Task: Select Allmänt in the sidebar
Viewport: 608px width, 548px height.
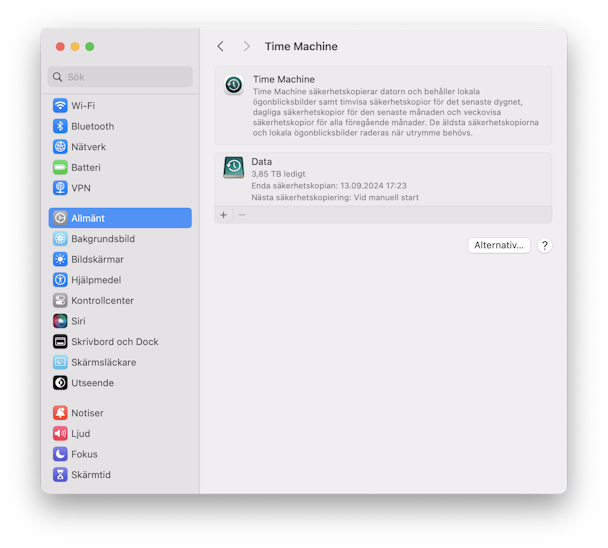Action: (120, 218)
